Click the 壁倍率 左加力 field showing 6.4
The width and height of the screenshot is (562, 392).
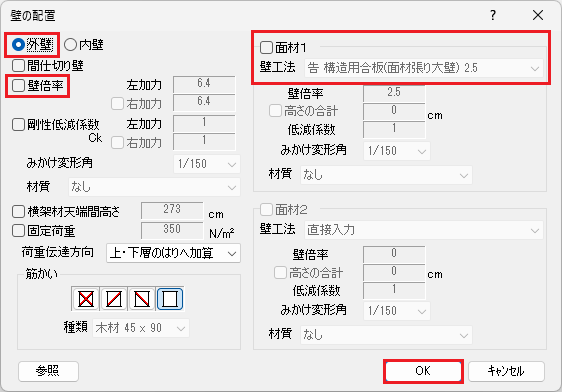[204, 85]
